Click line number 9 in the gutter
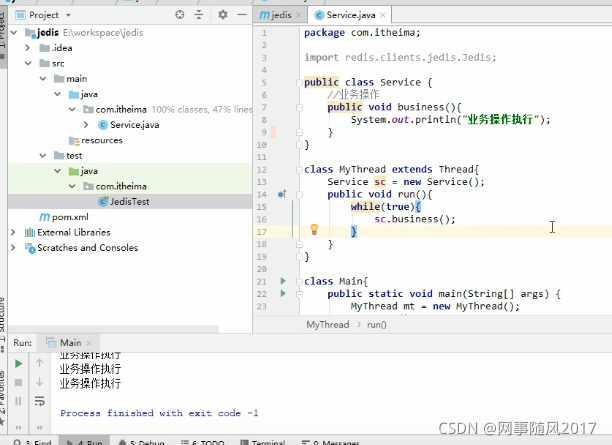Viewport: 612px width, 445px height. tap(264, 132)
